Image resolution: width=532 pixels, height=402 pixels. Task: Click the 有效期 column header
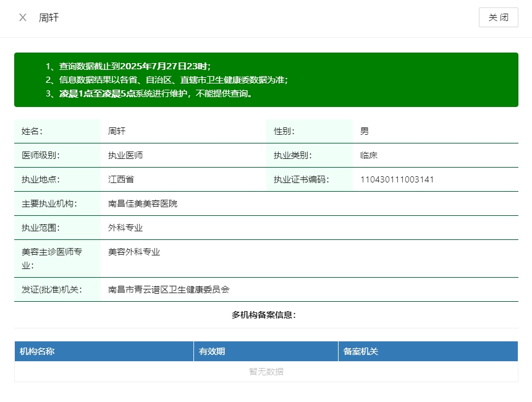pos(211,351)
